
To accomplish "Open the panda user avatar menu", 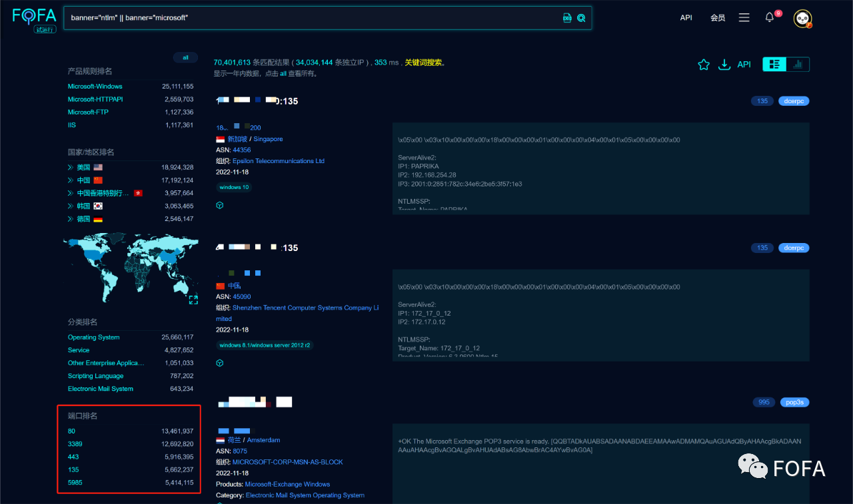I will [802, 19].
